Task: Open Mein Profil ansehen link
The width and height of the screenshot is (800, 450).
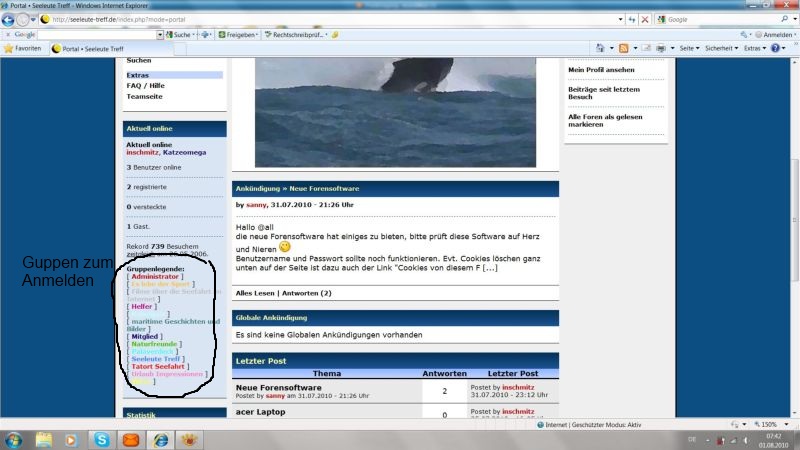Action: (601, 70)
